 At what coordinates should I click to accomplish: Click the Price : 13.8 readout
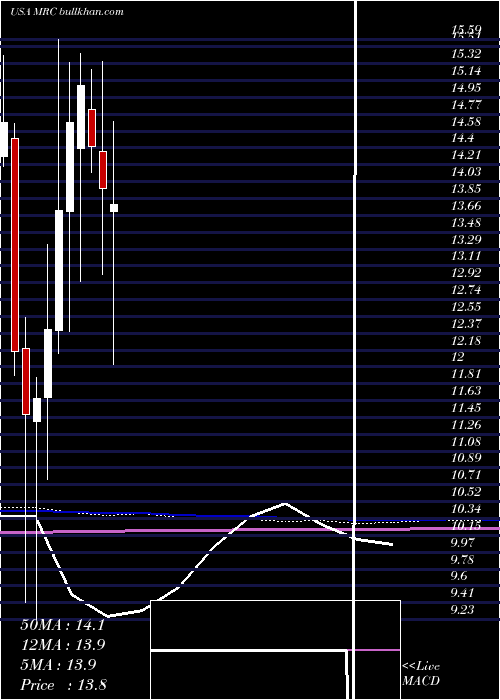click(63, 685)
